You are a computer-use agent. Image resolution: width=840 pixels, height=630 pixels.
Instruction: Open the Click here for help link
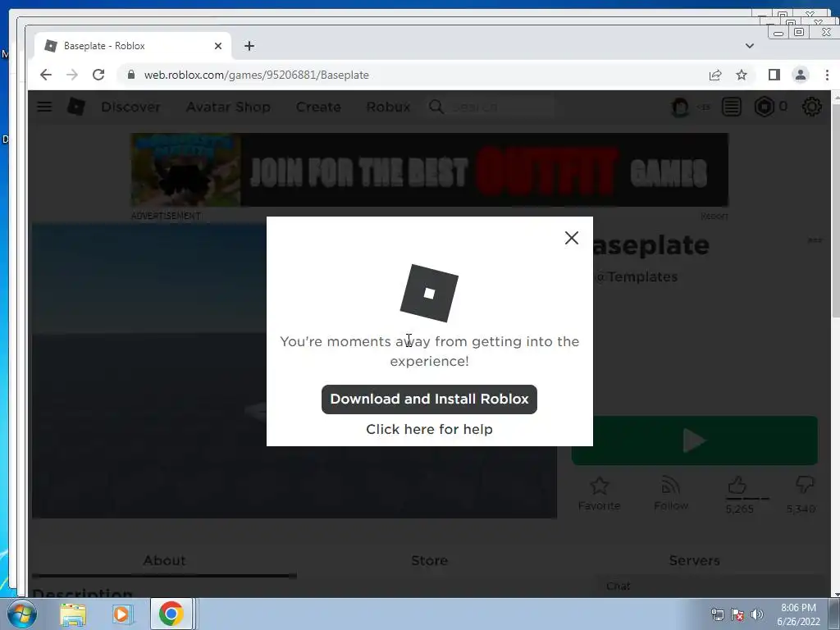click(429, 429)
